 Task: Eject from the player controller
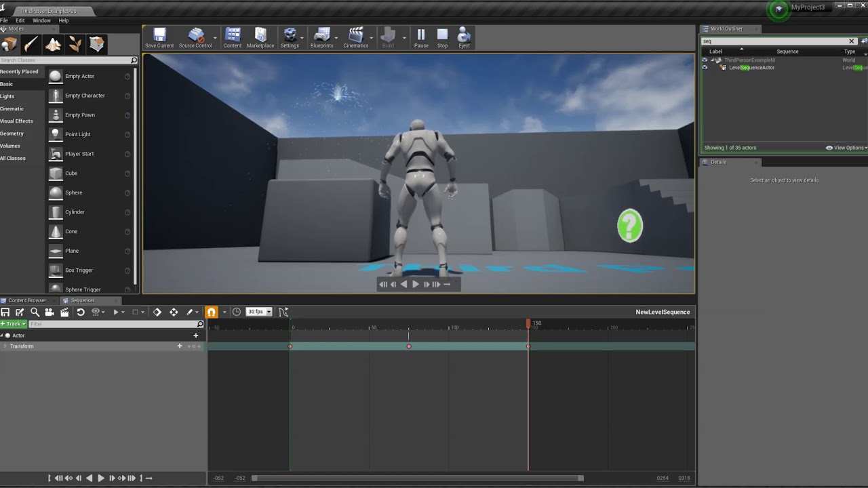[464, 38]
